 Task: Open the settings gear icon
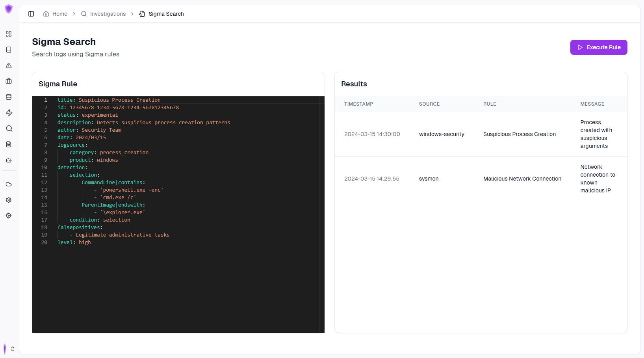(9, 200)
